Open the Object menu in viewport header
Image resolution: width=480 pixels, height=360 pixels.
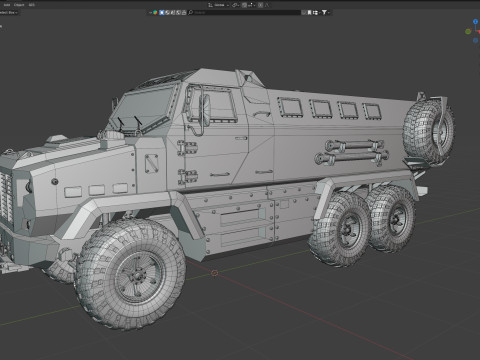click(x=19, y=5)
